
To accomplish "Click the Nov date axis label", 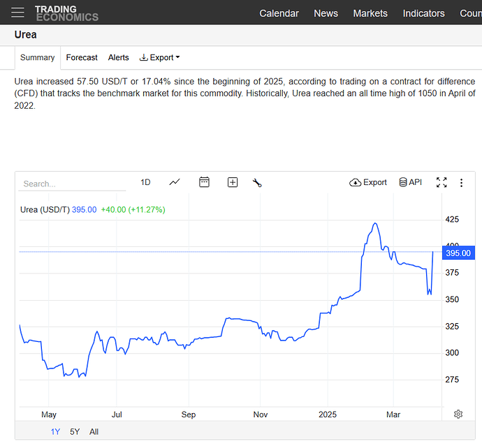I will pos(261,415).
